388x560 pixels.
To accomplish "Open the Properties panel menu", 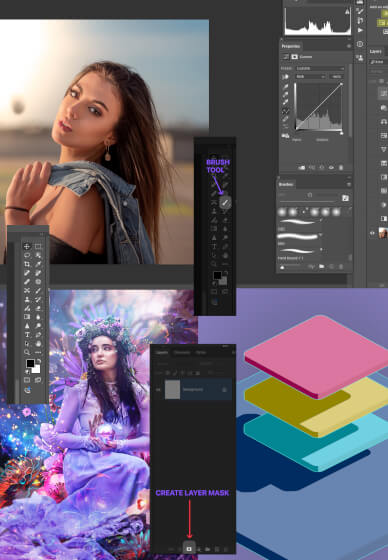I will [349, 46].
